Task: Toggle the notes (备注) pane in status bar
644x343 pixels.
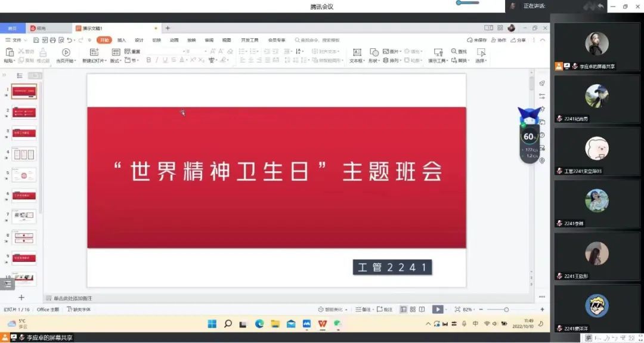Action: pyautogui.click(x=363, y=310)
